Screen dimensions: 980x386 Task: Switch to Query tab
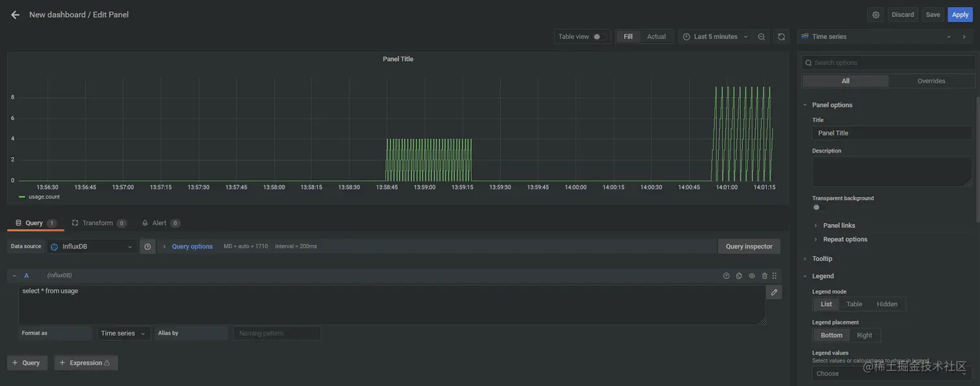(x=36, y=223)
